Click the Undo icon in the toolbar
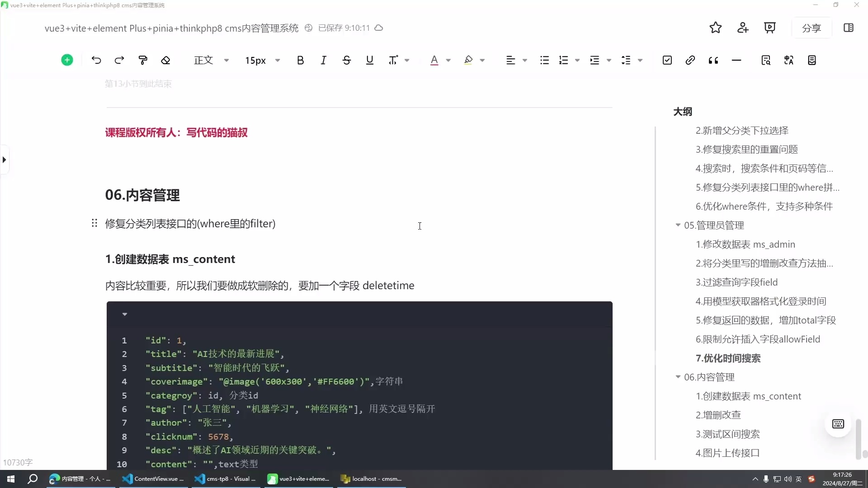Viewport: 868px width, 488px height. click(x=96, y=60)
